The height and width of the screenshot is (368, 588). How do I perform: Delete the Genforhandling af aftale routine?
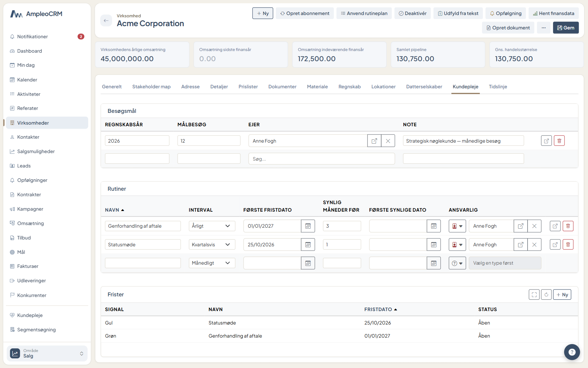click(x=568, y=226)
